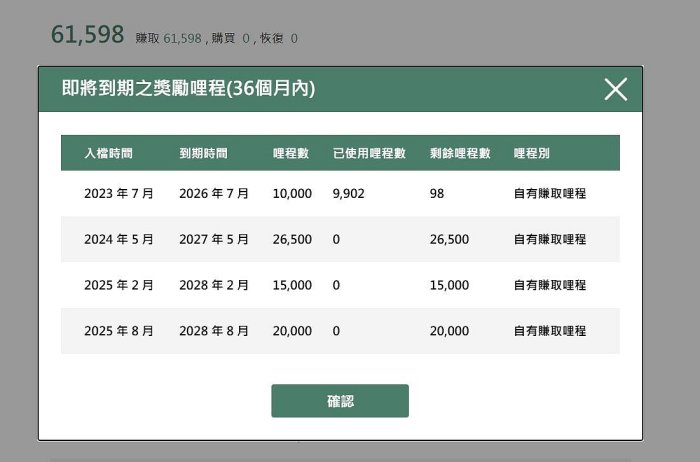Click the dialog title 即將到期之獎勵哩程
The image size is (700, 462).
click(x=188, y=89)
